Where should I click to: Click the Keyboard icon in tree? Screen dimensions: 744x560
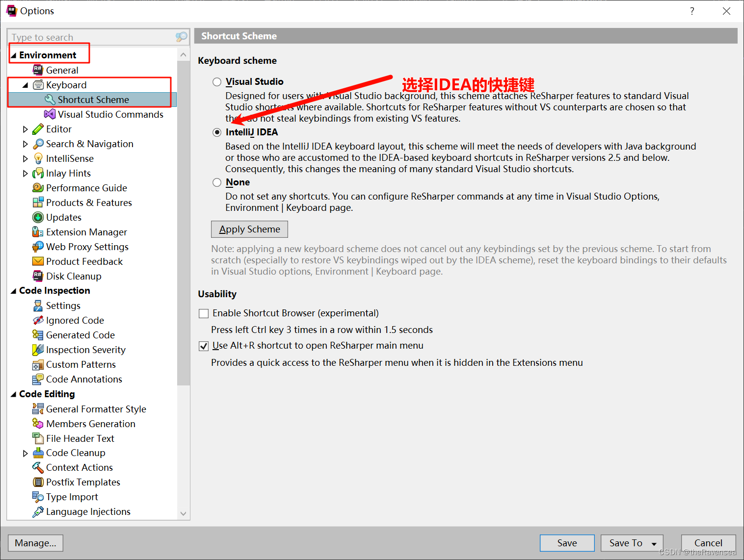(38, 85)
